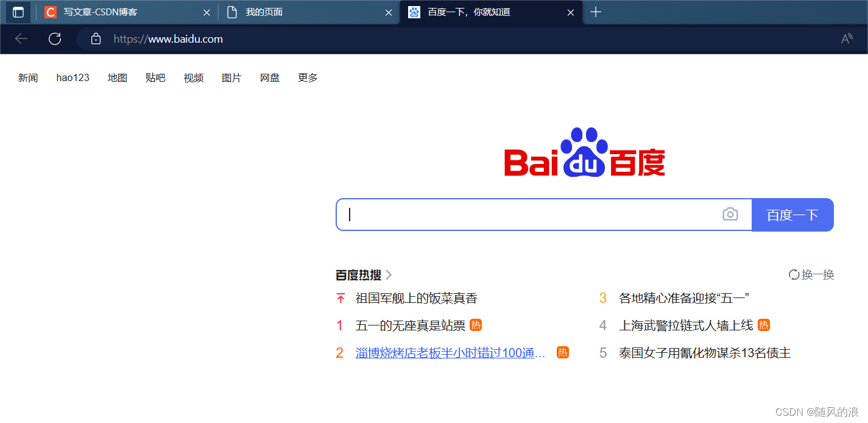Click the lock site info icon

[x=96, y=39]
